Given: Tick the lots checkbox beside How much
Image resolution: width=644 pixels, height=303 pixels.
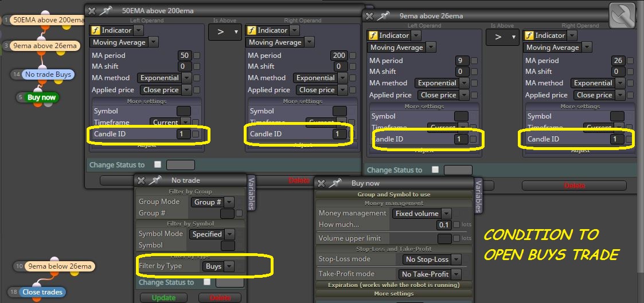Looking at the screenshot, I should [456, 225].
